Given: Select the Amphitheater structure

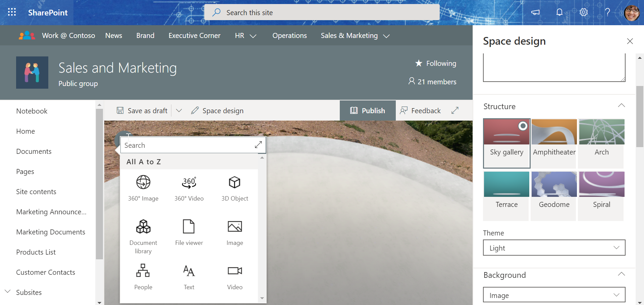Looking at the screenshot, I should tap(554, 143).
